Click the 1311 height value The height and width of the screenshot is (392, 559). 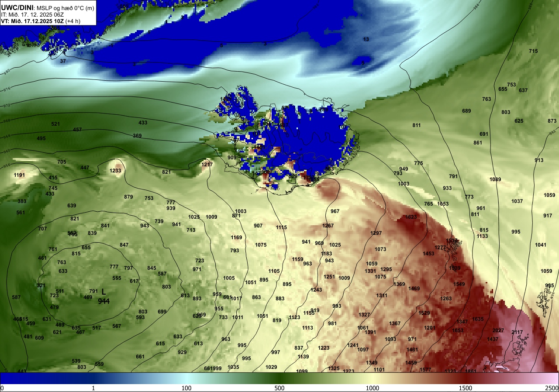point(382,296)
